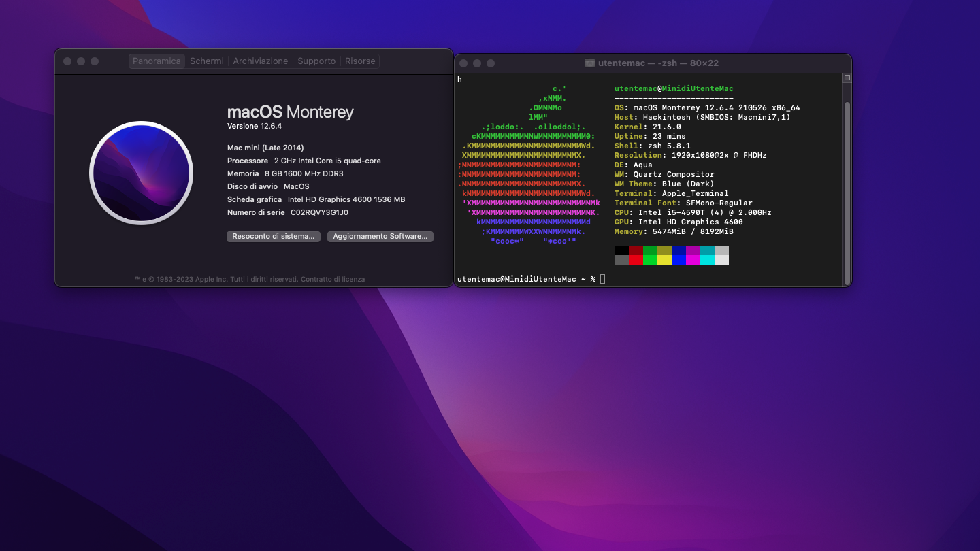Select the Panoramica tab
980x551 pixels.
click(x=157, y=61)
